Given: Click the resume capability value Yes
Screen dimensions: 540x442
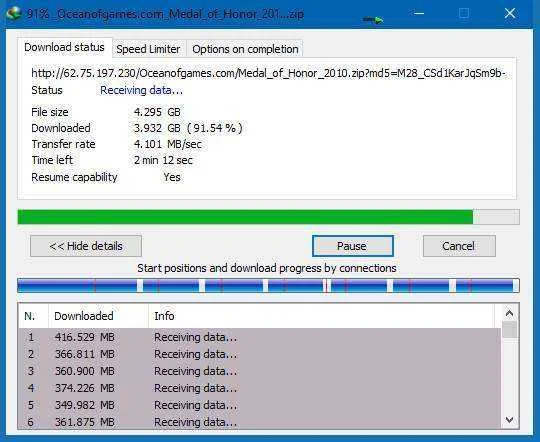Looking at the screenshot, I should (172, 177).
